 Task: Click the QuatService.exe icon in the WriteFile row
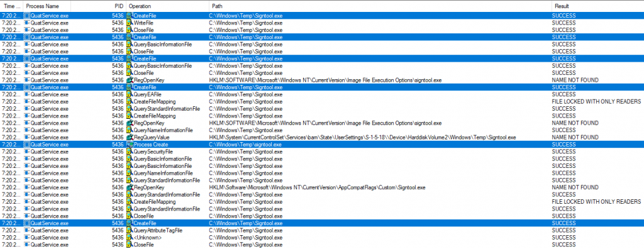[x=27, y=23]
